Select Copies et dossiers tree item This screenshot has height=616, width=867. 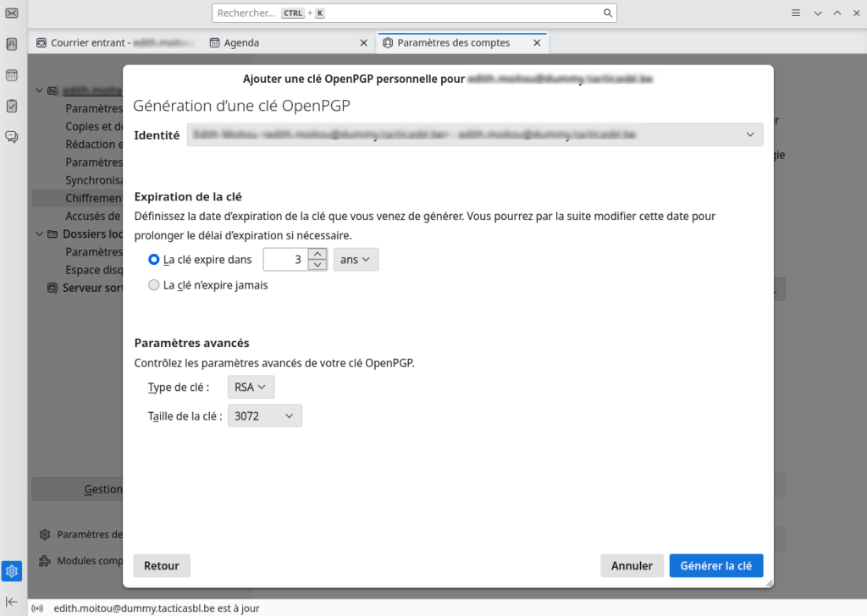[x=94, y=127]
